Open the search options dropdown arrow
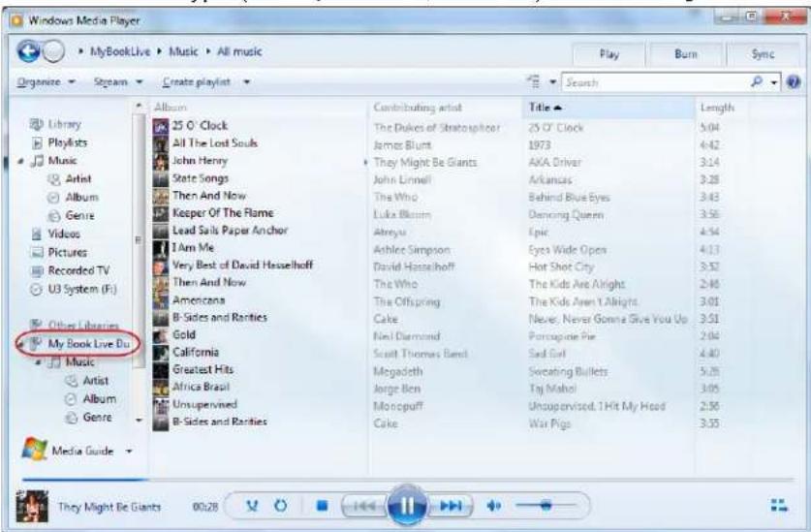This screenshot has width=811, height=532. coord(774,82)
